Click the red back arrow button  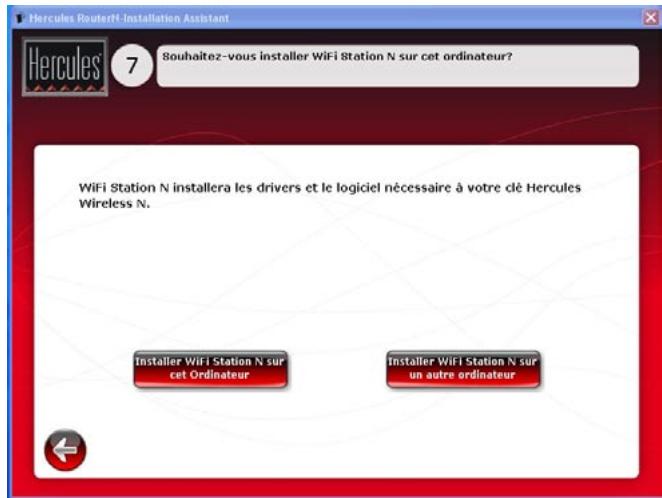pyautogui.click(x=65, y=450)
